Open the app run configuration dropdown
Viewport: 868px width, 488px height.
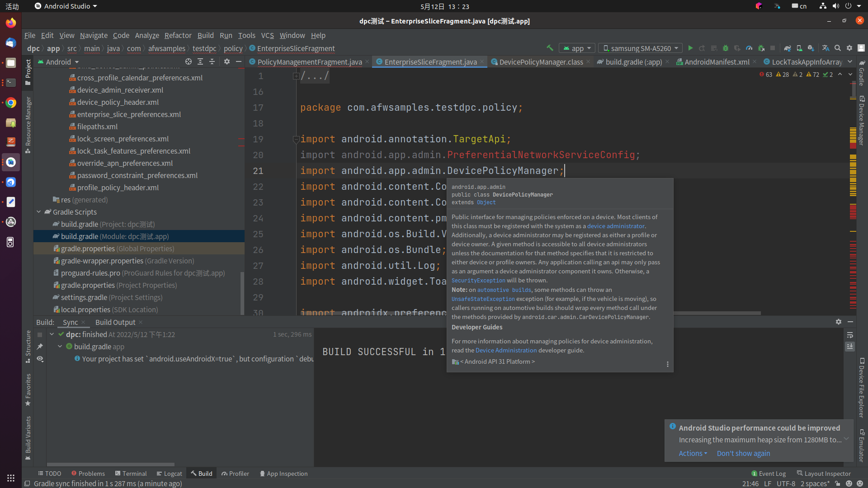(x=577, y=48)
